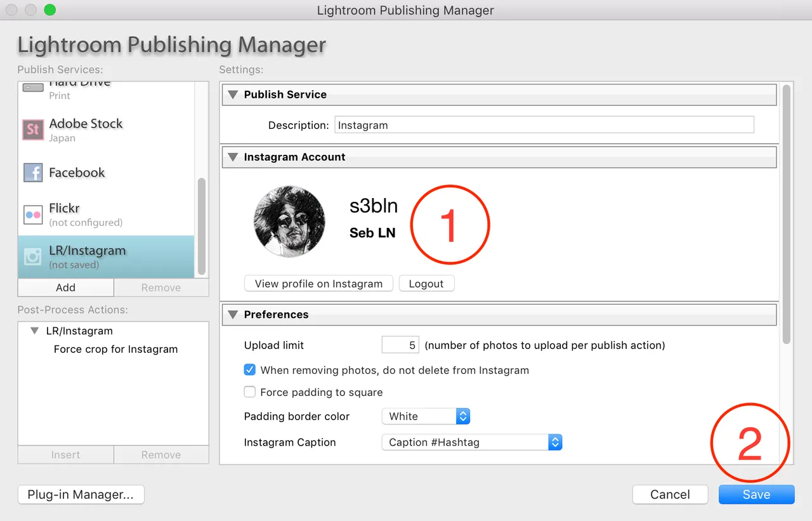Click Add under Publish Services
The width and height of the screenshot is (812, 521).
[66, 287]
